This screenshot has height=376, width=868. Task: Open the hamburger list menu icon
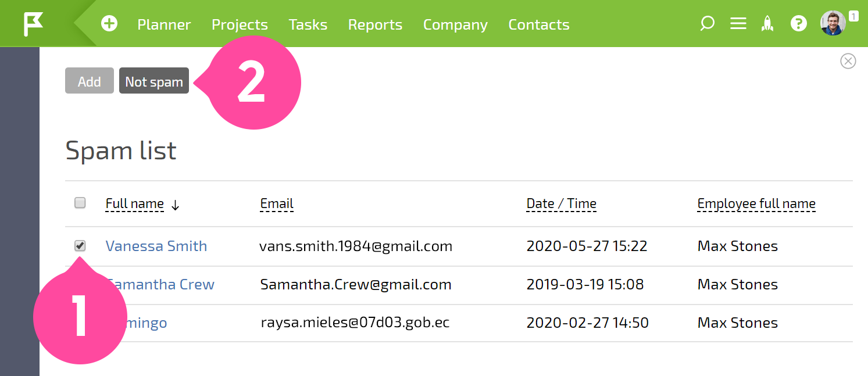pos(738,24)
